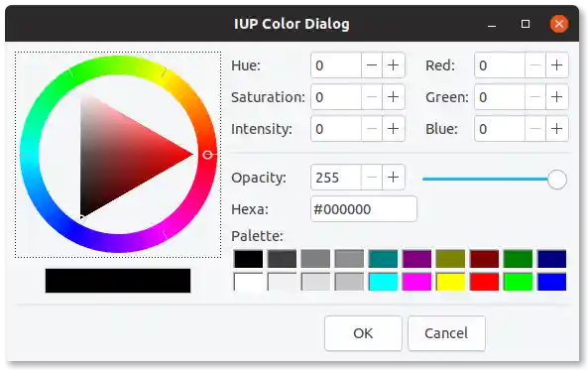
Task: Pick the olive palette swatch
Action: point(450,259)
